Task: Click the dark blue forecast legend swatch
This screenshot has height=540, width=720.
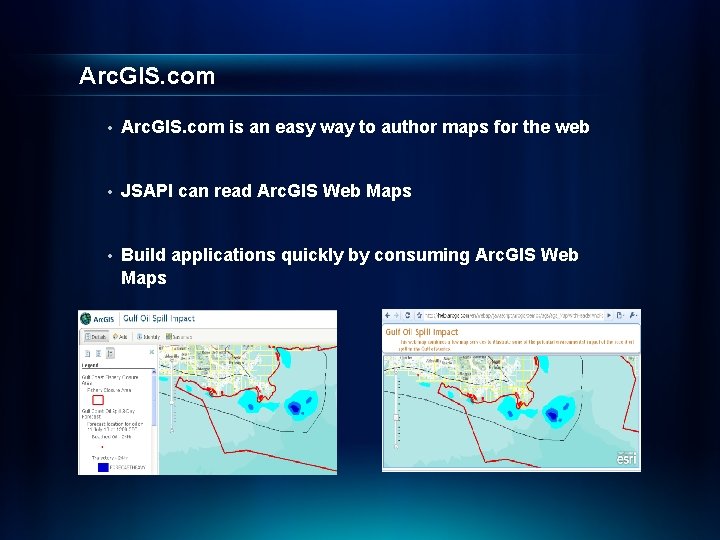Action: click(103, 467)
